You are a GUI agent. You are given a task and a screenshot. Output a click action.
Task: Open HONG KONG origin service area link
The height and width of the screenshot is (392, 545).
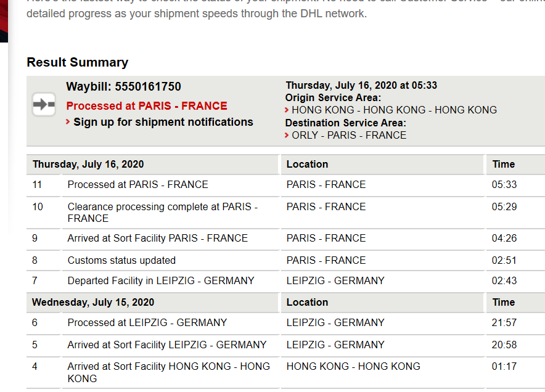[394, 110]
